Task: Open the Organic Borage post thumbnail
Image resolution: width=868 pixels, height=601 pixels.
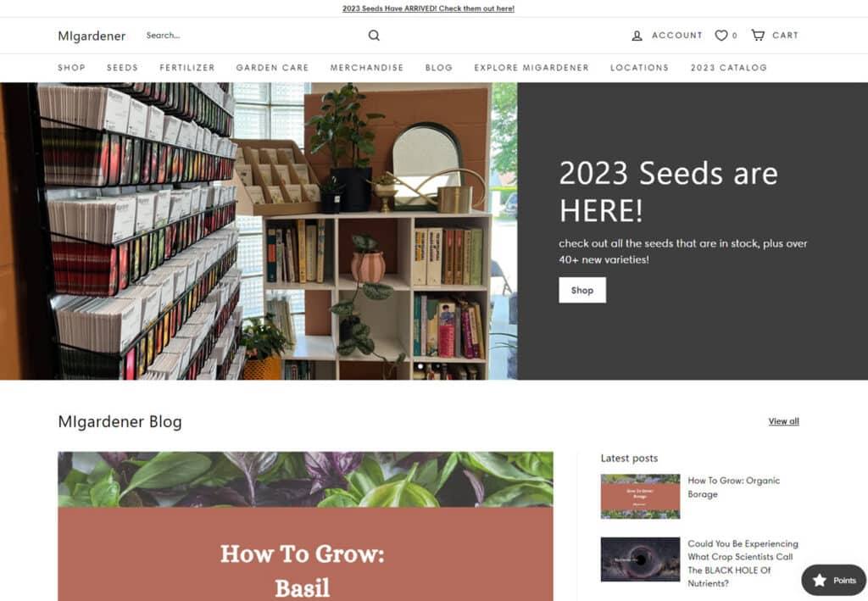Action: click(x=641, y=496)
